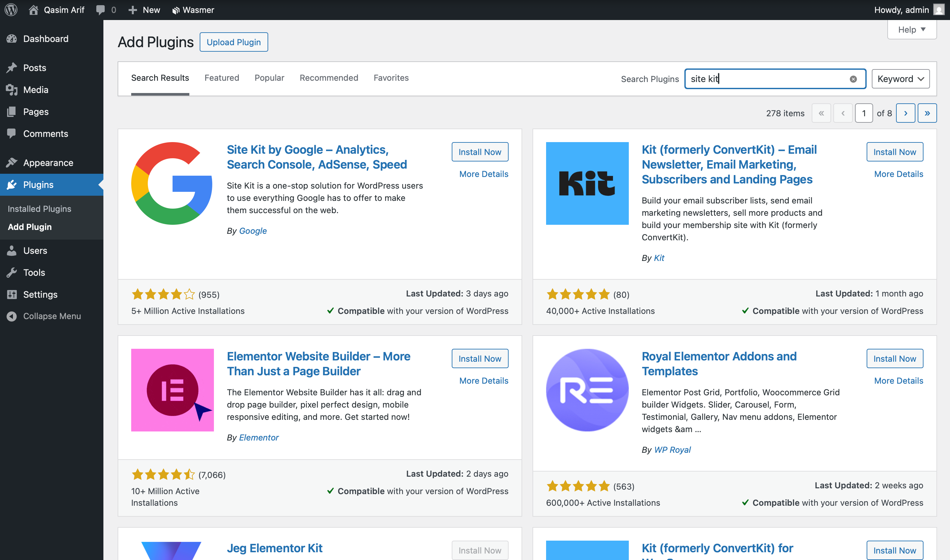
Task: Install Kit formerly ConvertKit email newsletter plugin
Action: (895, 152)
